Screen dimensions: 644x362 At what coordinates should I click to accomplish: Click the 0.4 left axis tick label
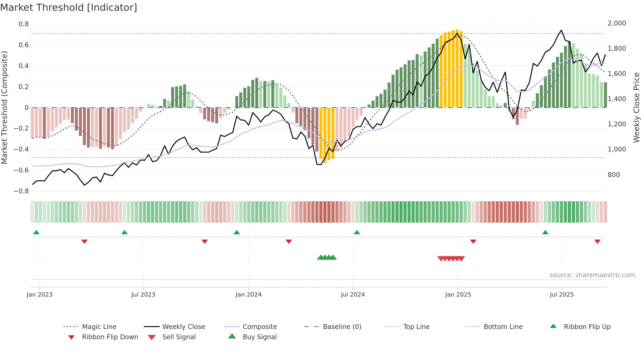pos(24,66)
